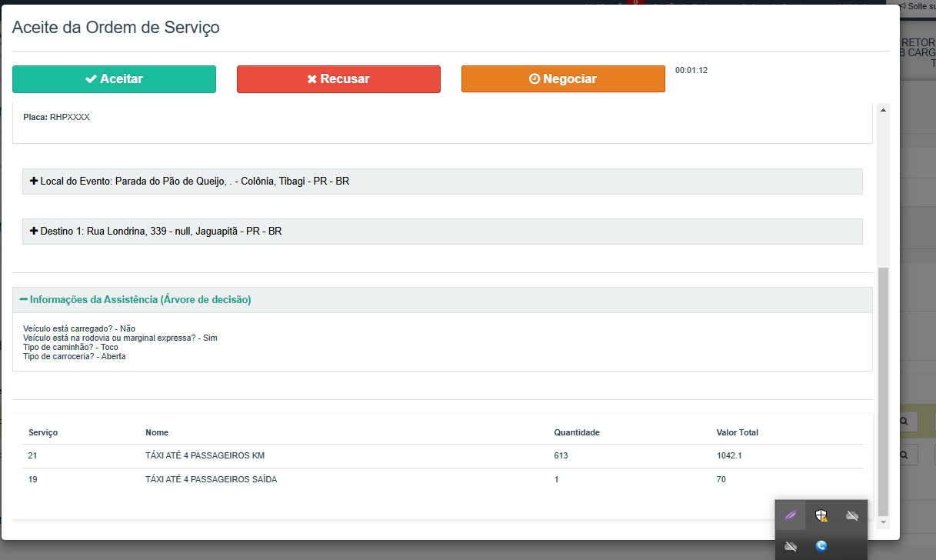Click the scrollbar down arrow in dialog
This screenshot has height=560, width=936.
[x=883, y=522]
